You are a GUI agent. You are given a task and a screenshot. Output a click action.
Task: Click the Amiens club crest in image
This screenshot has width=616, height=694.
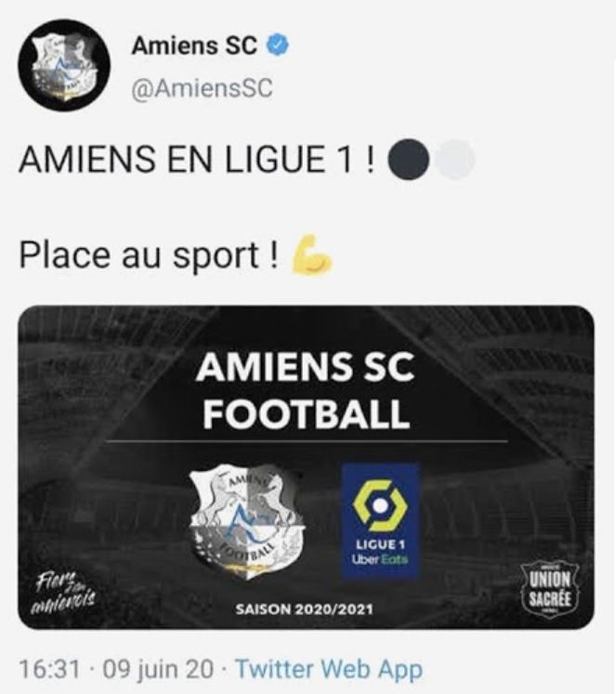[x=247, y=521]
